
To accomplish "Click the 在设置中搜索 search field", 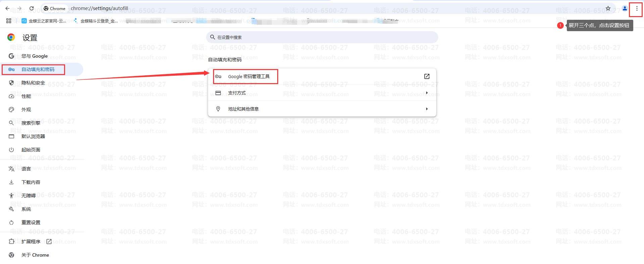I will click(322, 37).
